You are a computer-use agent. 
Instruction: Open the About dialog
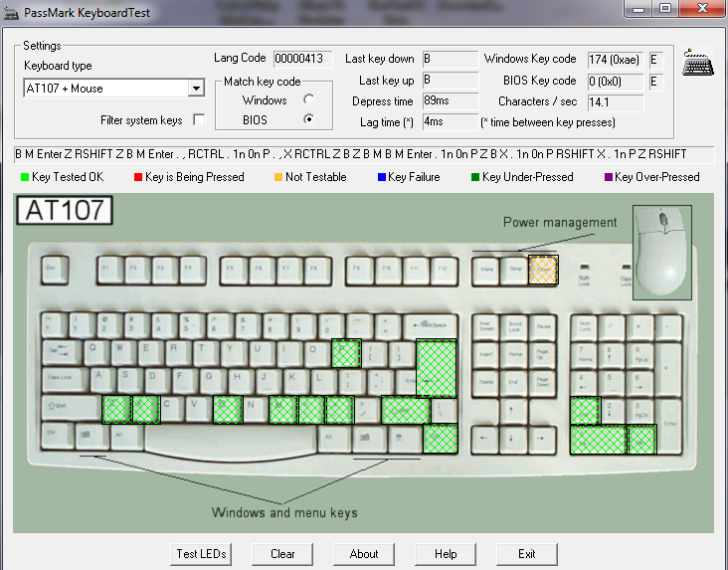click(x=364, y=554)
